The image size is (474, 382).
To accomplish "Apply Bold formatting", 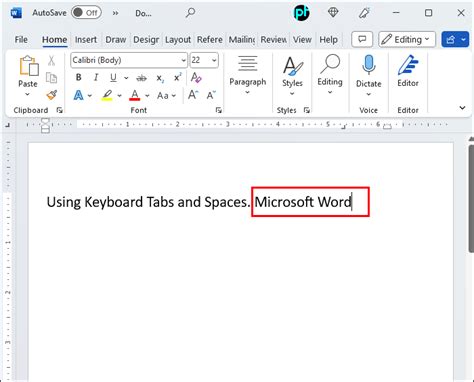I will coord(79,78).
